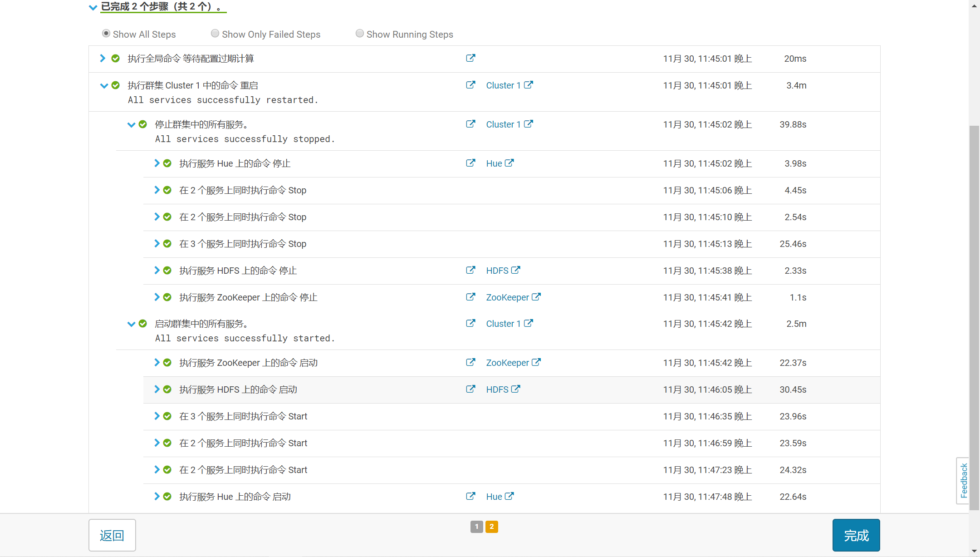
Task: Click external link icon for Hue start command
Action: [470, 496]
